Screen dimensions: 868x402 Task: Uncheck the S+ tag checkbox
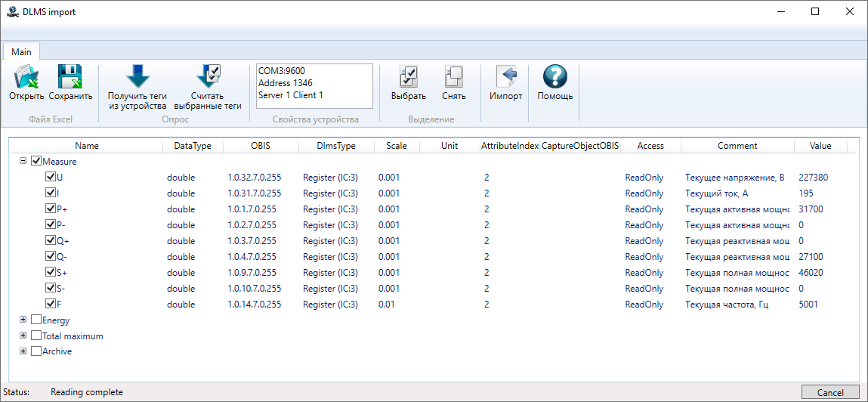51,273
